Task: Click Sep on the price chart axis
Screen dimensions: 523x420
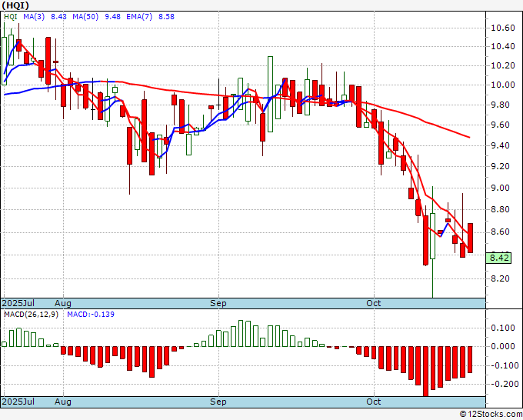Action: pyautogui.click(x=218, y=303)
